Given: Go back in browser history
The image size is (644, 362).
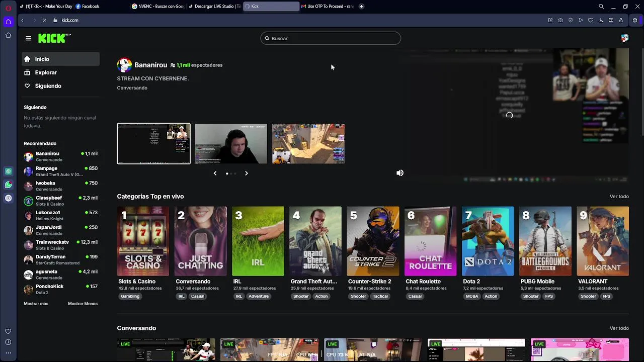Looking at the screenshot, I should point(22,20).
